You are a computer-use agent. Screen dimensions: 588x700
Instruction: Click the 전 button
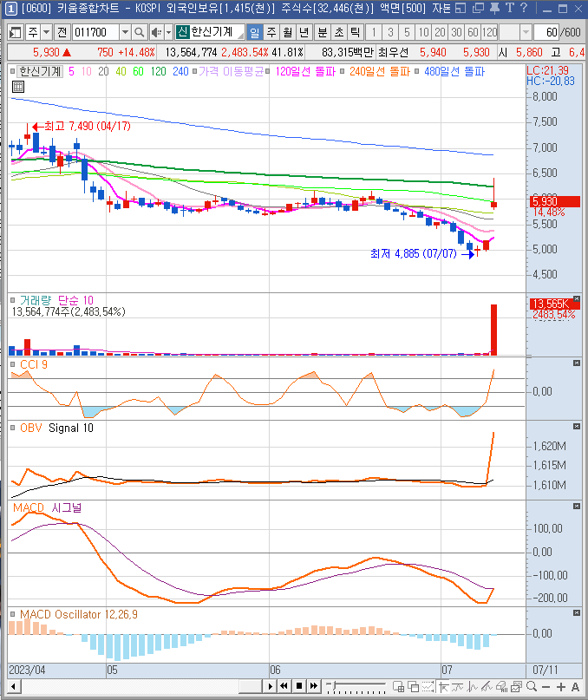pos(62,32)
